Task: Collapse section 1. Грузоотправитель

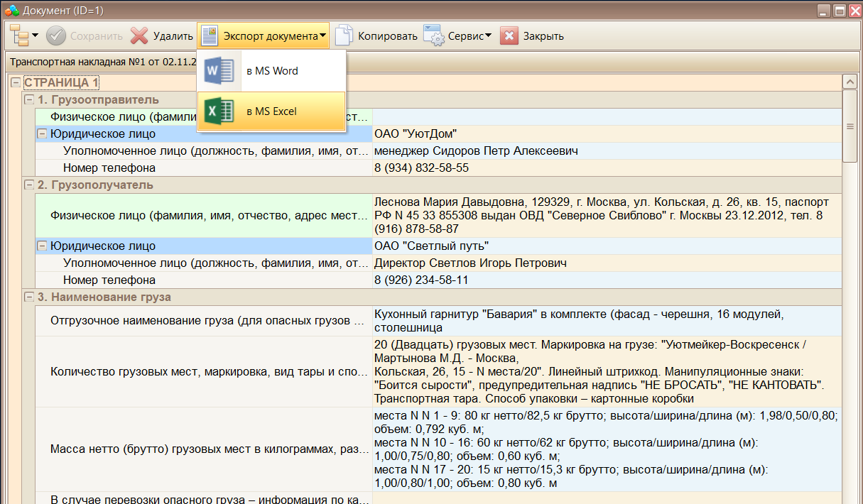Action: [29, 100]
